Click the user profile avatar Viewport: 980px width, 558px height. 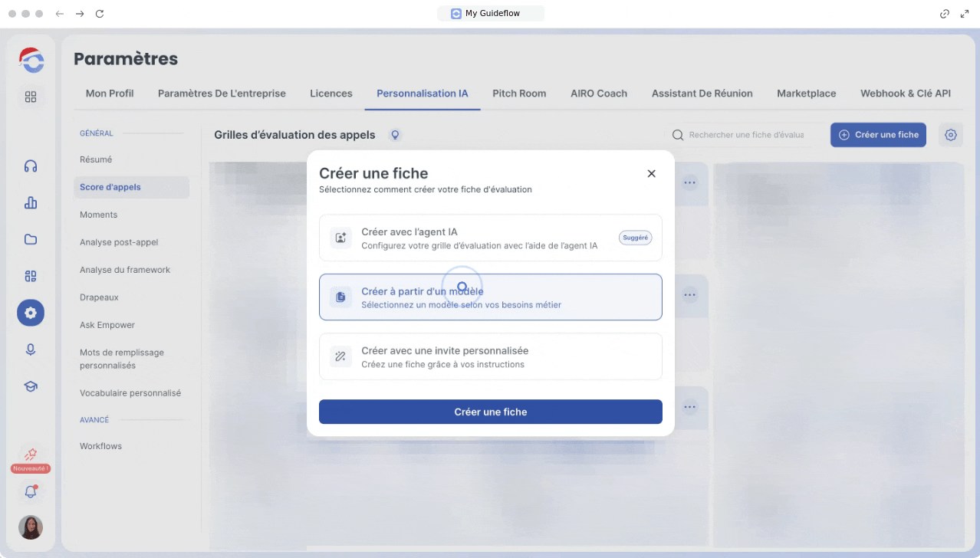pyautogui.click(x=31, y=527)
